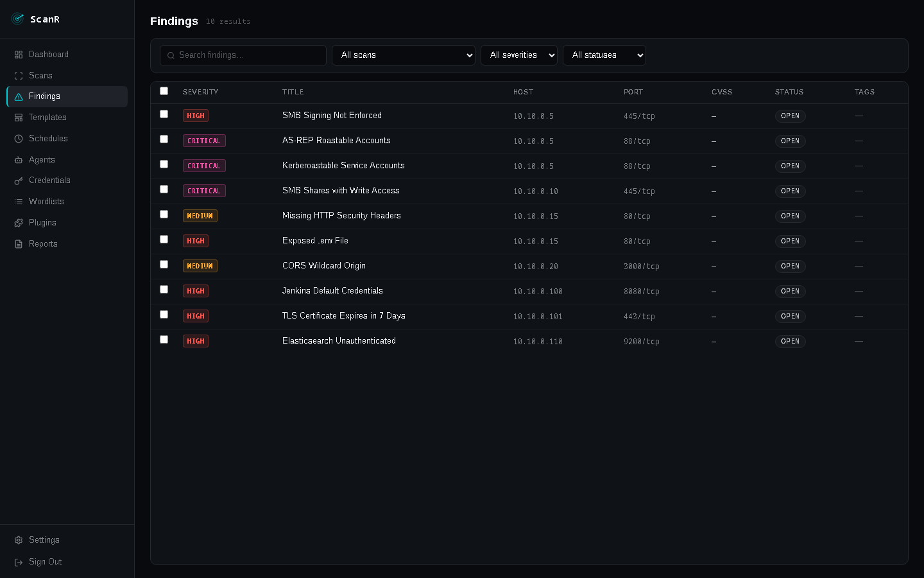Click the Sign Out arrow icon
Screen dimensions: 924x578
coord(19,562)
